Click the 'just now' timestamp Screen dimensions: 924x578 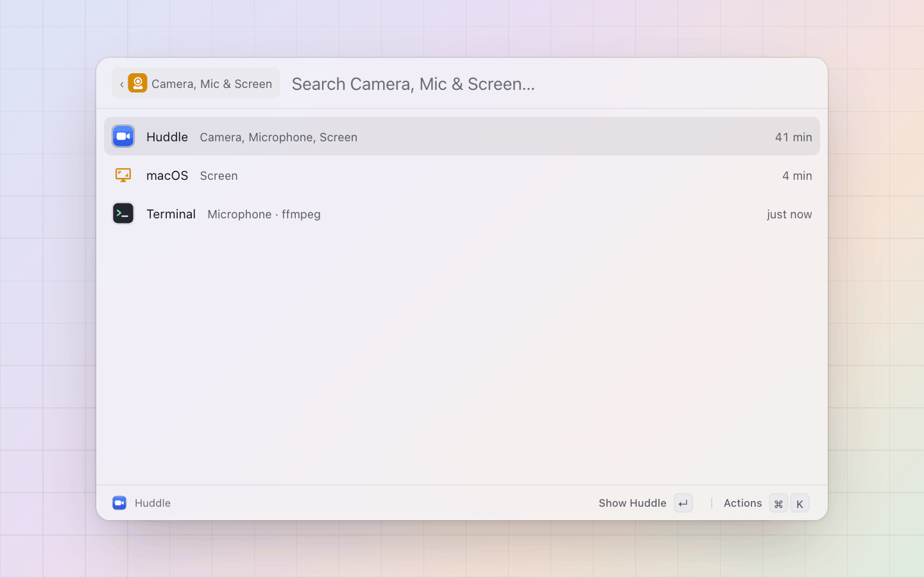click(789, 214)
